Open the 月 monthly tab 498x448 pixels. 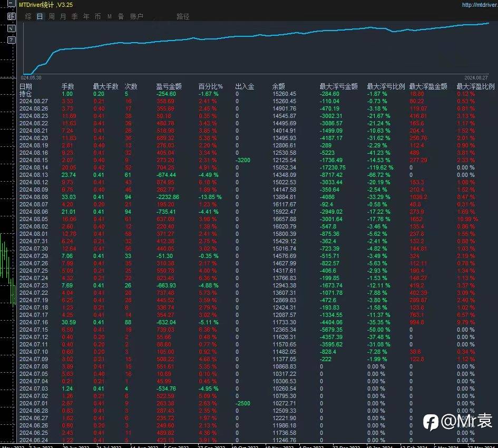click(x=63, y=16)
